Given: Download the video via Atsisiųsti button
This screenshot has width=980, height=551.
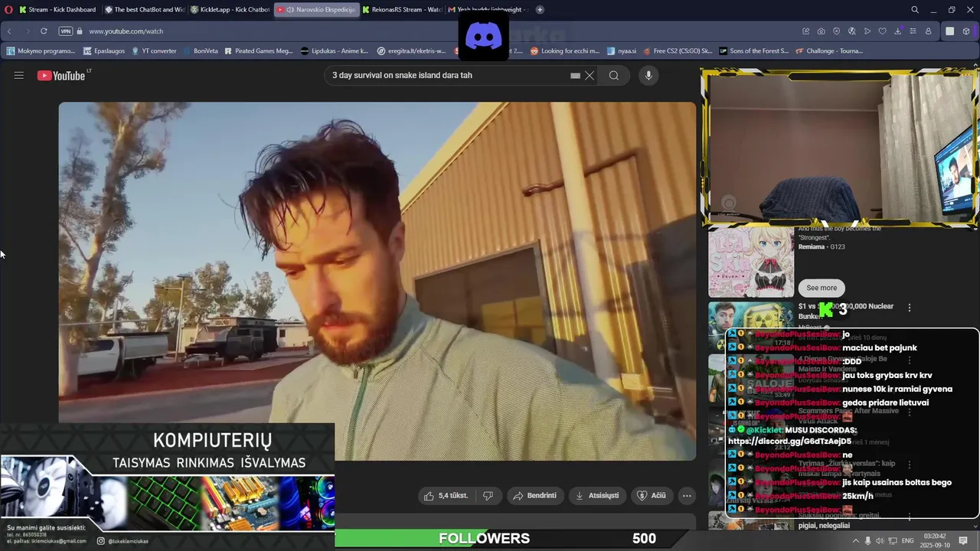Looking at the screenshot, I should 597,496.
